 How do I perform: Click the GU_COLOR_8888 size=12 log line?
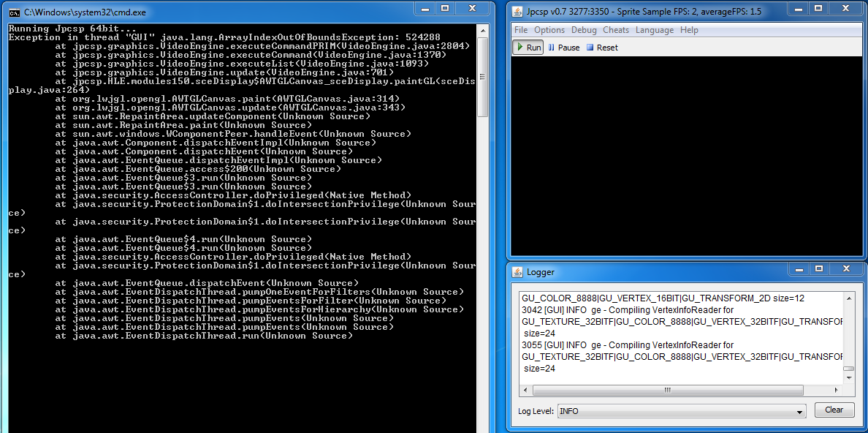[663, 298]
